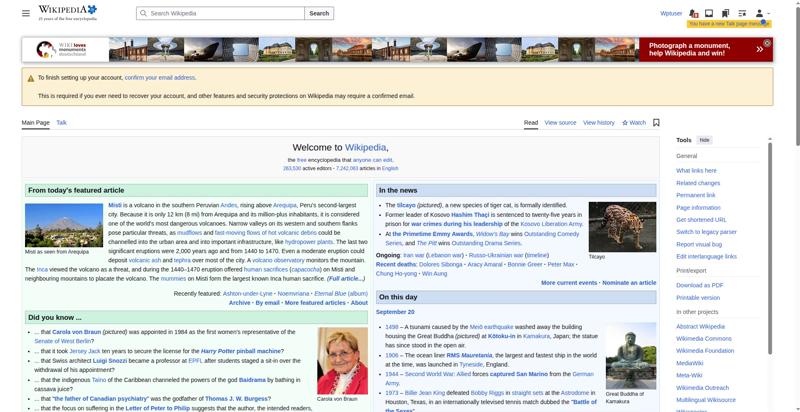Open the featured article Archive link
The image size is (800, 412).
tap(239, 303)
